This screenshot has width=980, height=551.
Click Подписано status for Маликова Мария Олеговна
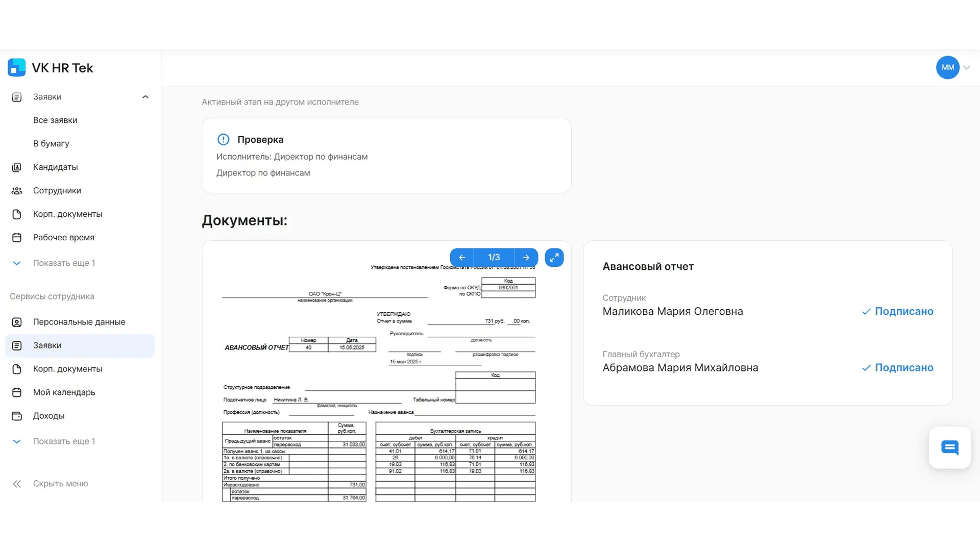pos(898,311)
